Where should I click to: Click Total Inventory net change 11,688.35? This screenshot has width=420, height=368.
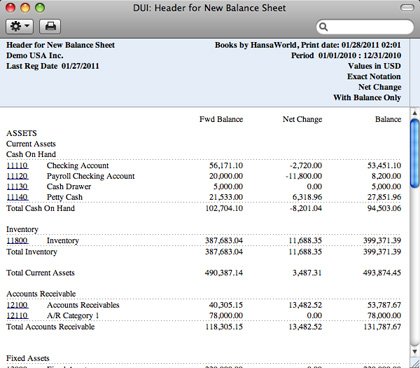tap(305, 252)
